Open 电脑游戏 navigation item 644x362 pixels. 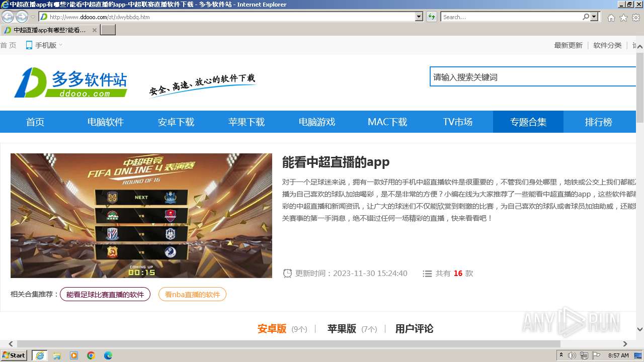click(317, 122)
